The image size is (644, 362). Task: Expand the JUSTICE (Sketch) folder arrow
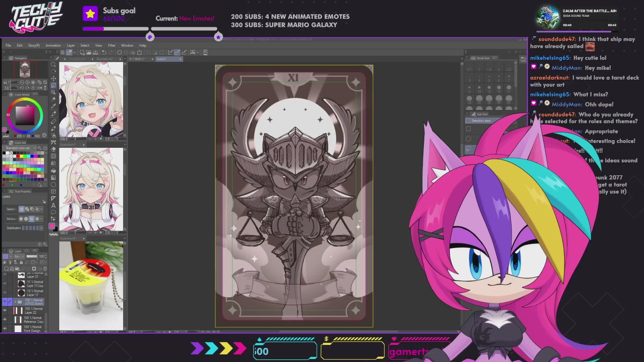(15, 302)
